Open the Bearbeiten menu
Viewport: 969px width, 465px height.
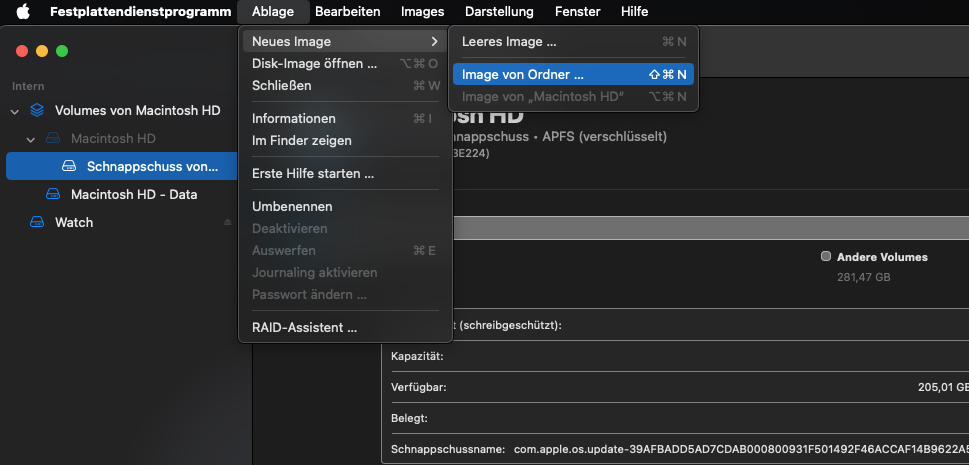(347, 11)
